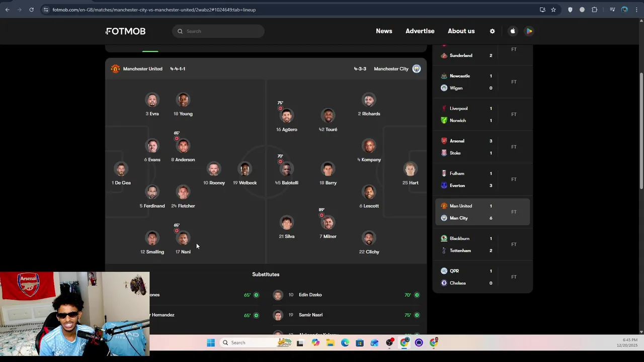Select substitute Edin Dzeko
The width and height of the screenshot is (644, 362).
pyautogui.click(x=347, y=295)
